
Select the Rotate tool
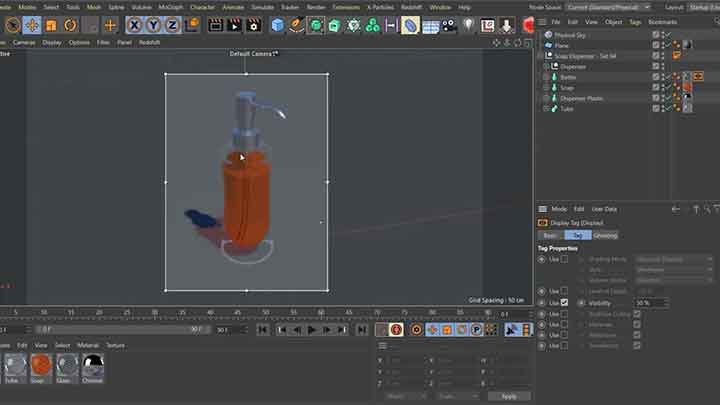[70, 25]
